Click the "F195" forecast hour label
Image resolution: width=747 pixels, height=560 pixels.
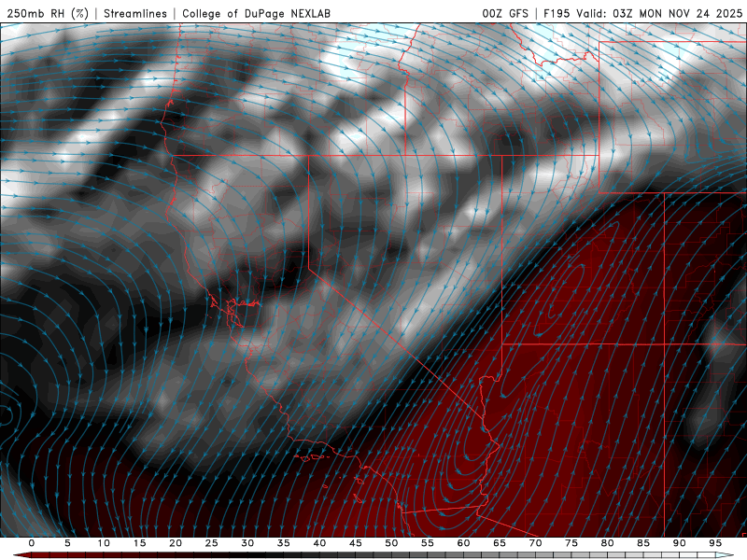557,13
